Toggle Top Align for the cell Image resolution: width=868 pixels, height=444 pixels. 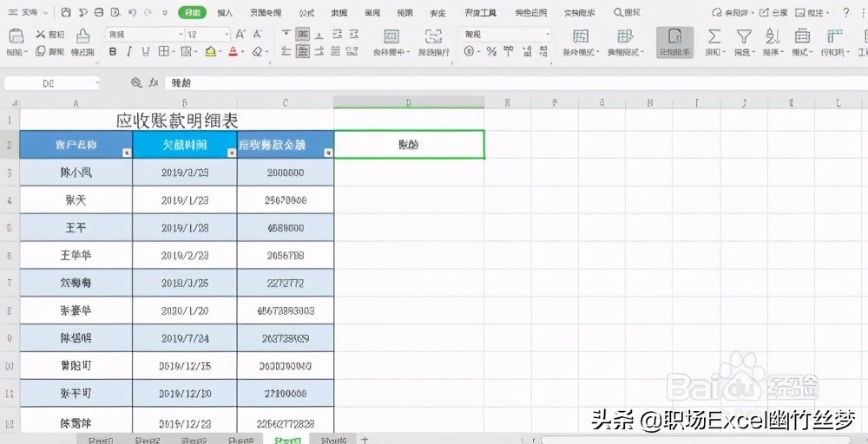tap(286, 35)
